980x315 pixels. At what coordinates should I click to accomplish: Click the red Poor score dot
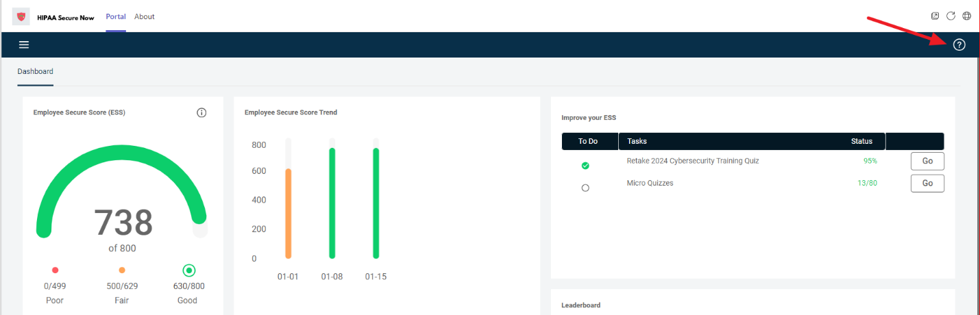click(56, 270)
